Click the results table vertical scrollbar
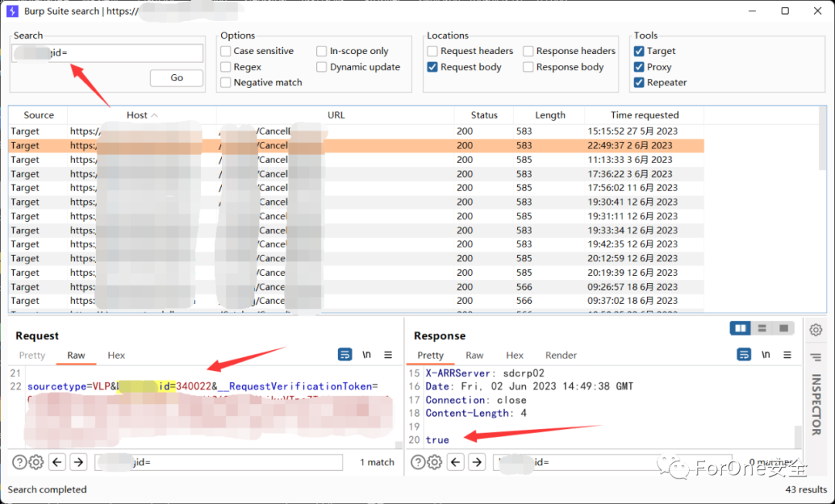 (823, 138)
